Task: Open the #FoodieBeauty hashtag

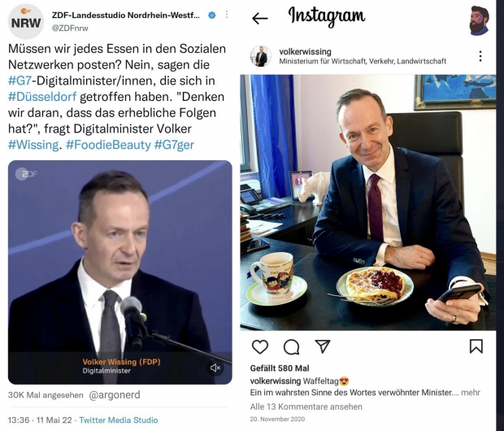Action: click(x=108, y=145)
